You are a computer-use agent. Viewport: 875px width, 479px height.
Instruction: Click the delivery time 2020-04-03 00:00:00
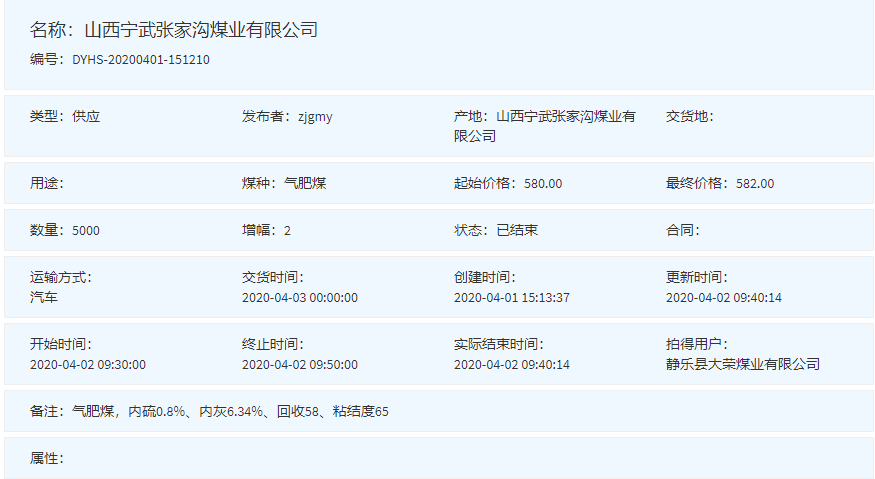300,297
